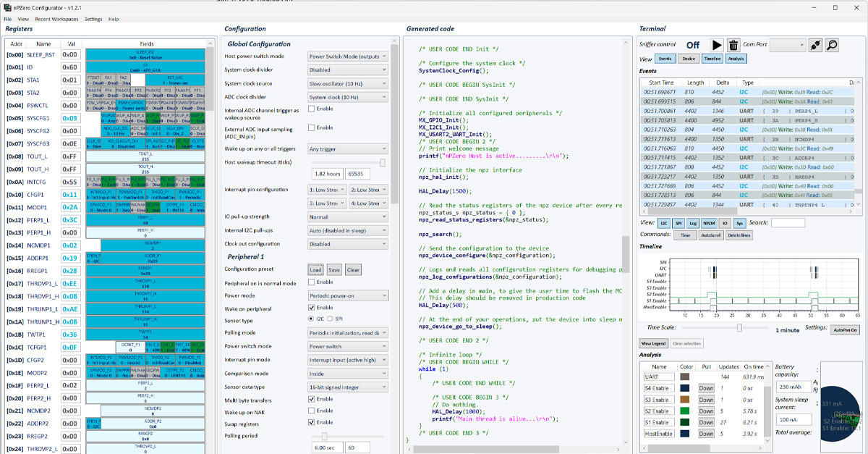Click the Time Scale slider handle
This screenshot has height=454, width=868.
[739, 328]
